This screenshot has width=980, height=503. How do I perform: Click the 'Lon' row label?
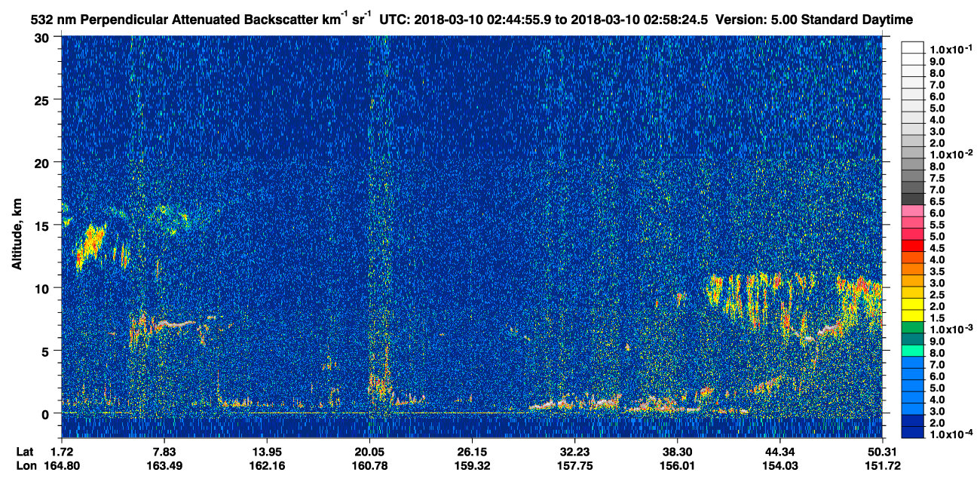(26, 465)
